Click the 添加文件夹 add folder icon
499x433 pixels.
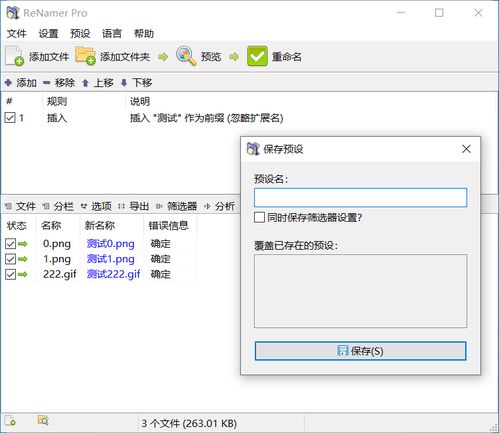click(x=85, y=56)
